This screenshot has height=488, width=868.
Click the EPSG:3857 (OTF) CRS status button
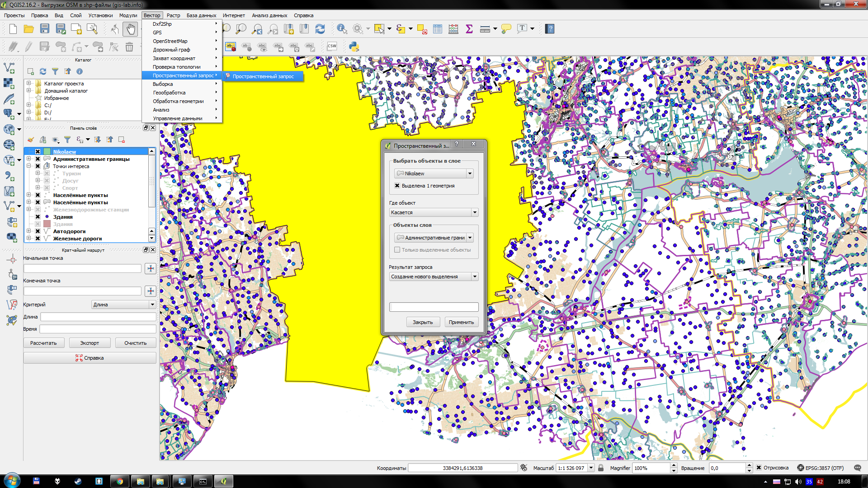click(820, 468)
